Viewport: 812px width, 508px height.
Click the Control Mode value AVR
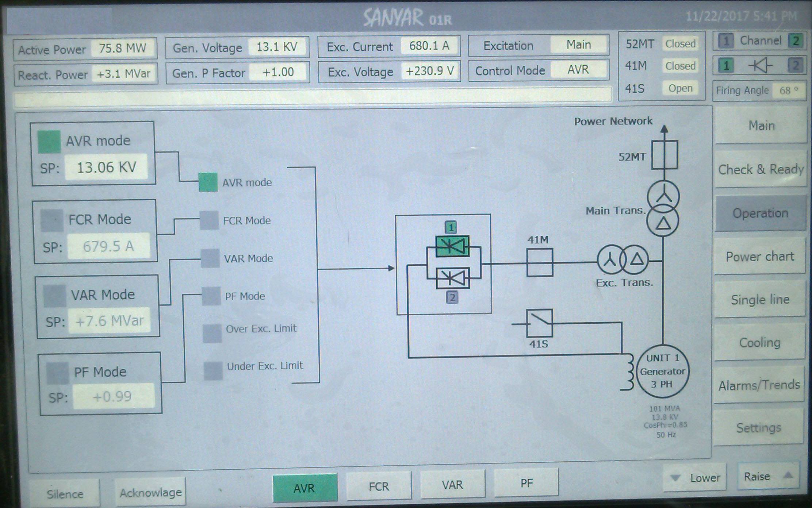click(x=578, y=69)
